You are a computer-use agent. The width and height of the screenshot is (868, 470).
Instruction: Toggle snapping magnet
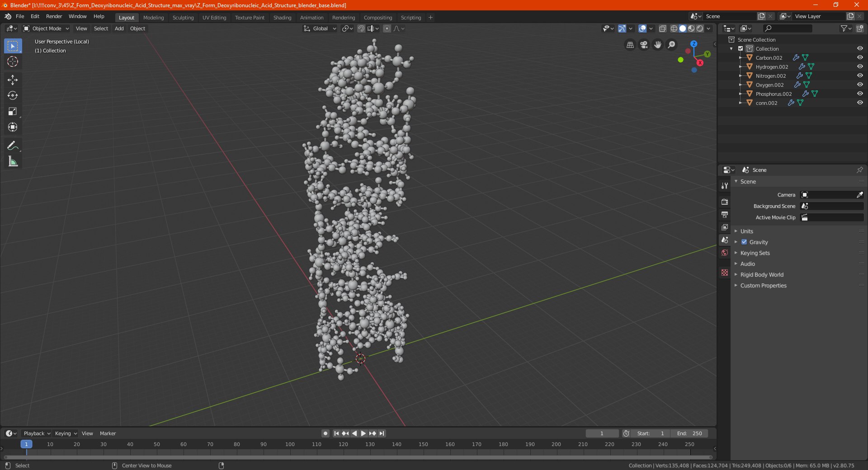[x=361, y=28]
